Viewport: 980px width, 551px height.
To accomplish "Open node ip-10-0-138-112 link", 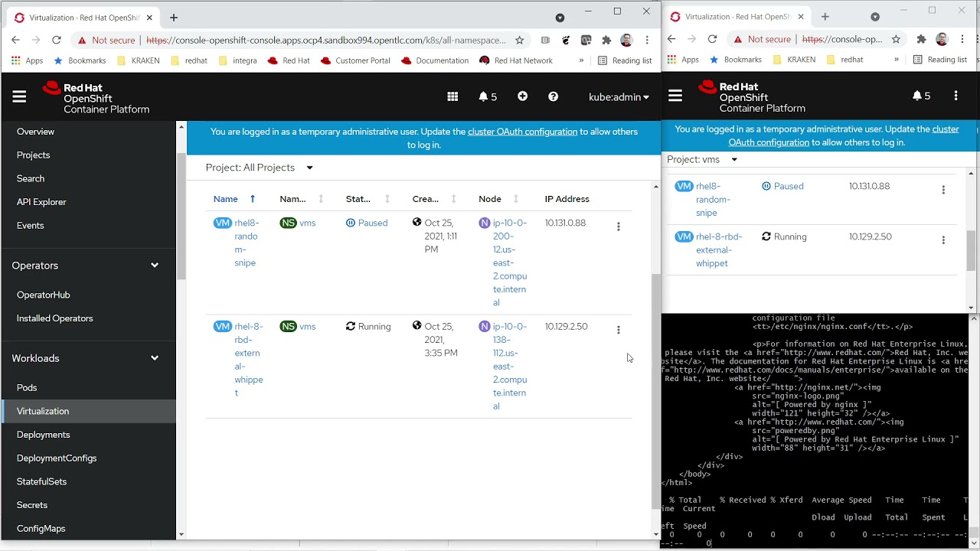I will pyautogui.click(x=510, y=366).
